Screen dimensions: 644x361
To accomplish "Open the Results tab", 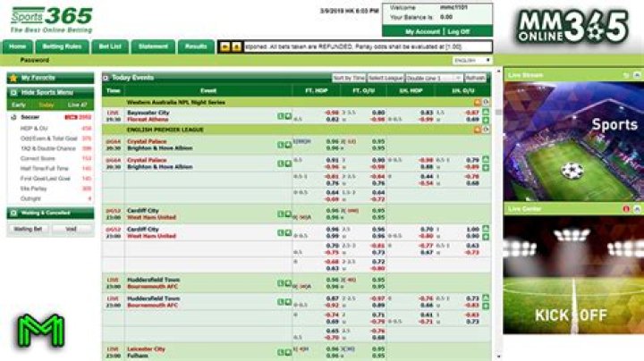I will pos(196,46).
